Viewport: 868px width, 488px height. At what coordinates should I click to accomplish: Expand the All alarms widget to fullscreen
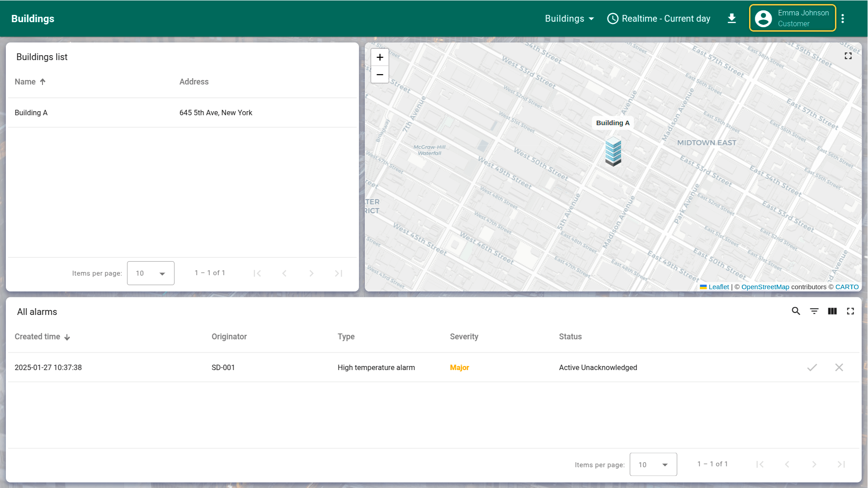pyautogui.click(x=850, y=311)
